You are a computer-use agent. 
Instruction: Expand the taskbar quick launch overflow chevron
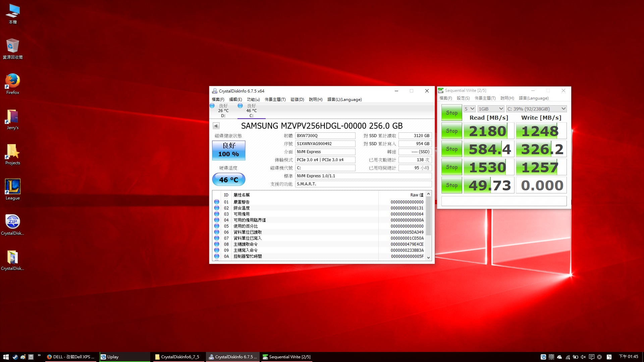39,355
